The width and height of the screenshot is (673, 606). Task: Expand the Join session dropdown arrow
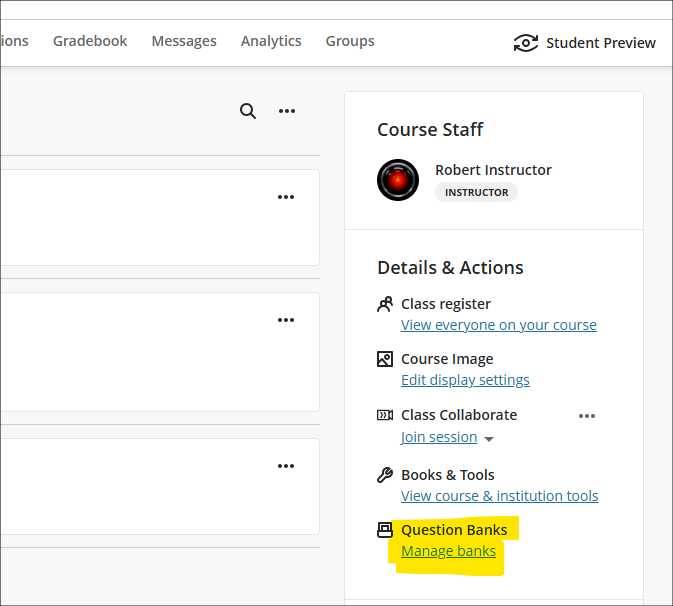[x=488, y=439]
